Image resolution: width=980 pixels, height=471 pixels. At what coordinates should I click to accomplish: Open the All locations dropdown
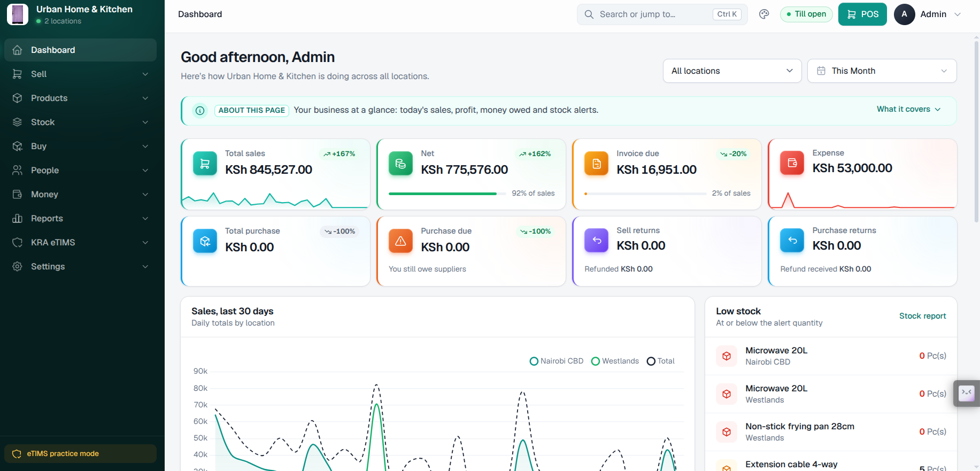point(732,71)
